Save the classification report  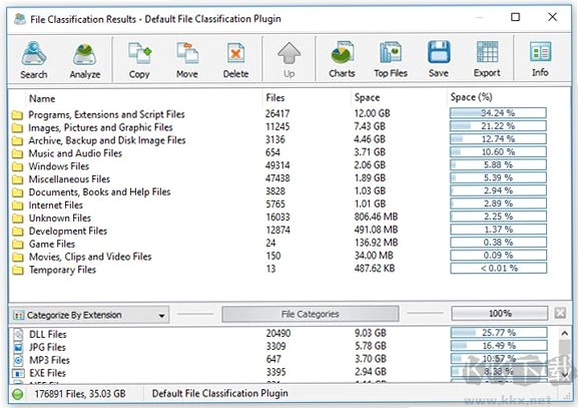[439, 59]
